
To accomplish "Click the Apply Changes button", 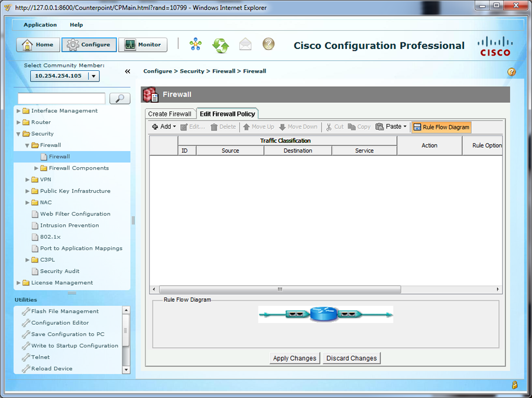I will 294,358.
